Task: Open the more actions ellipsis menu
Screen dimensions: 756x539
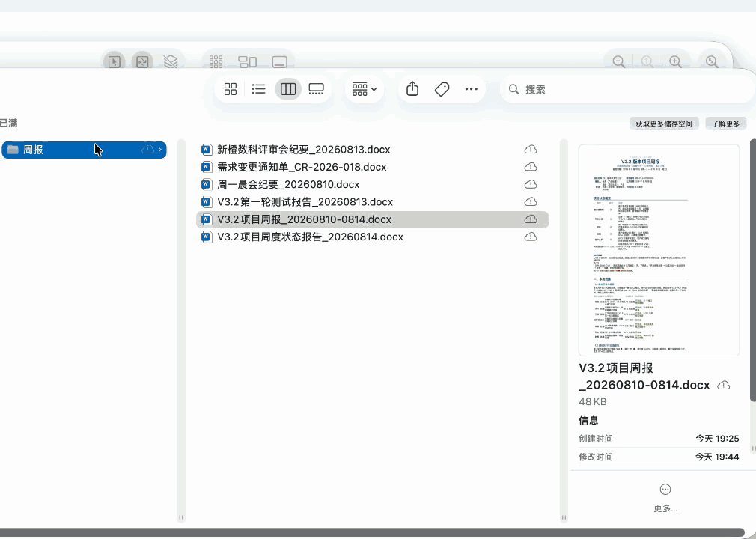Action: coord(471,89)
